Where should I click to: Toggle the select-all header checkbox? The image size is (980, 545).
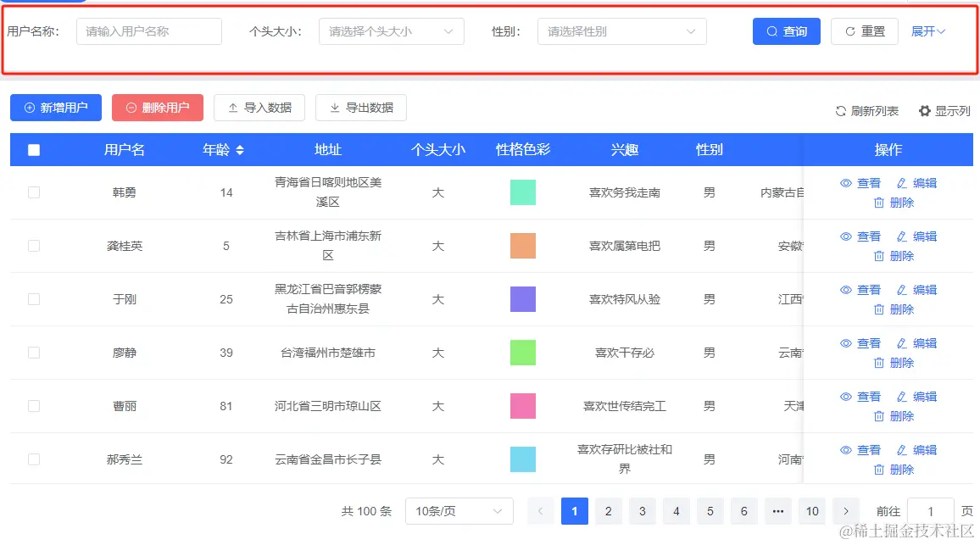[34, 150]
